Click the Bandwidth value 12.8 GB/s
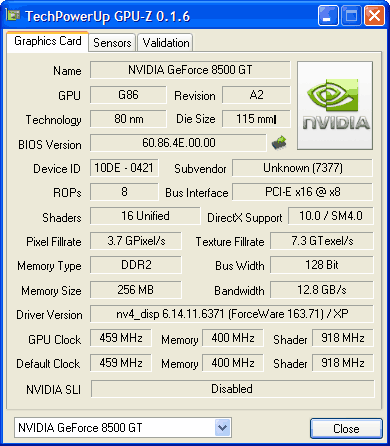 click(322, 290)
